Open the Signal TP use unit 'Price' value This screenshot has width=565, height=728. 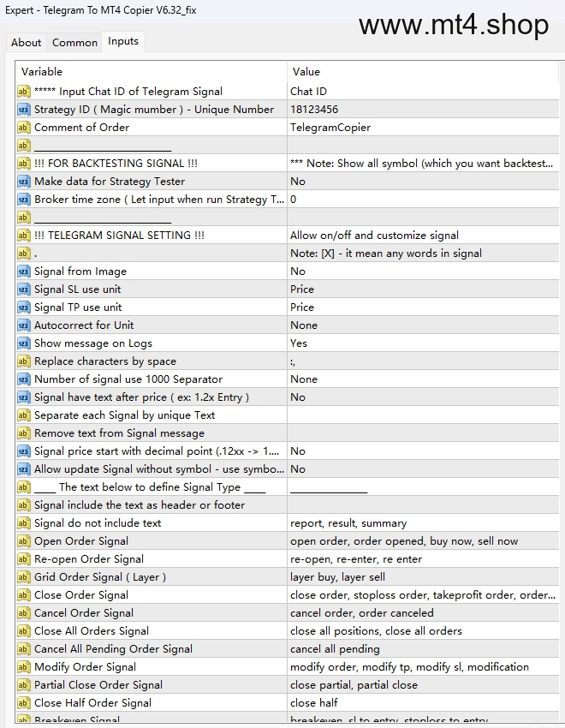point(423,307)
